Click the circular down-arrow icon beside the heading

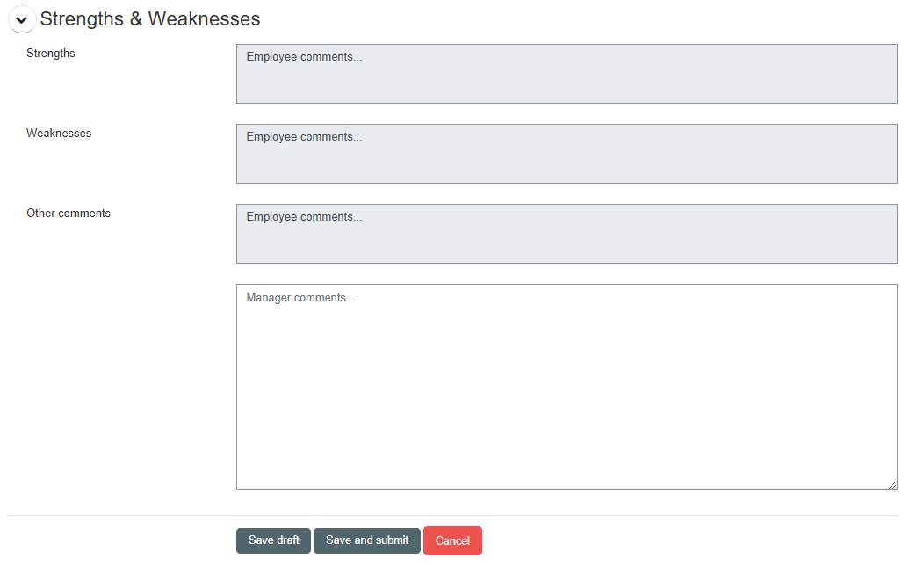click(22, 19)
